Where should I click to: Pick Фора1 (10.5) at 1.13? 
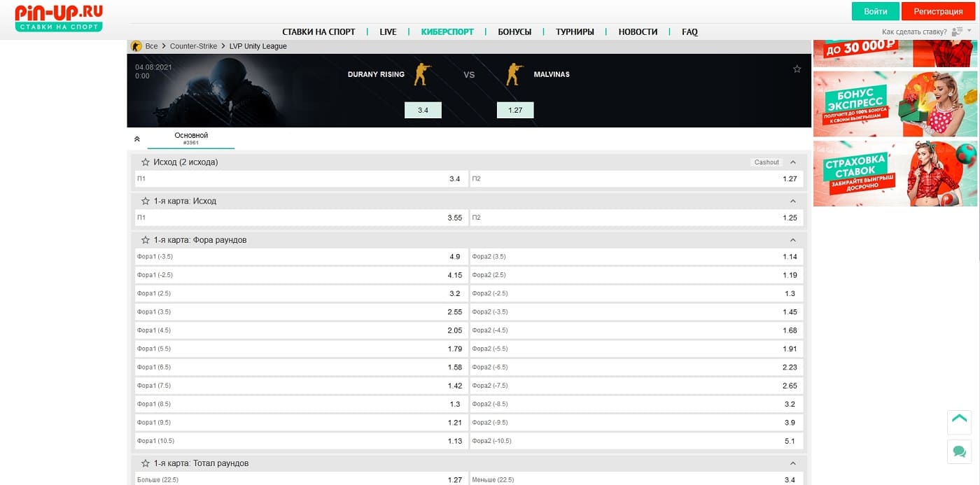pyautogui.click(x=300, y=441)
